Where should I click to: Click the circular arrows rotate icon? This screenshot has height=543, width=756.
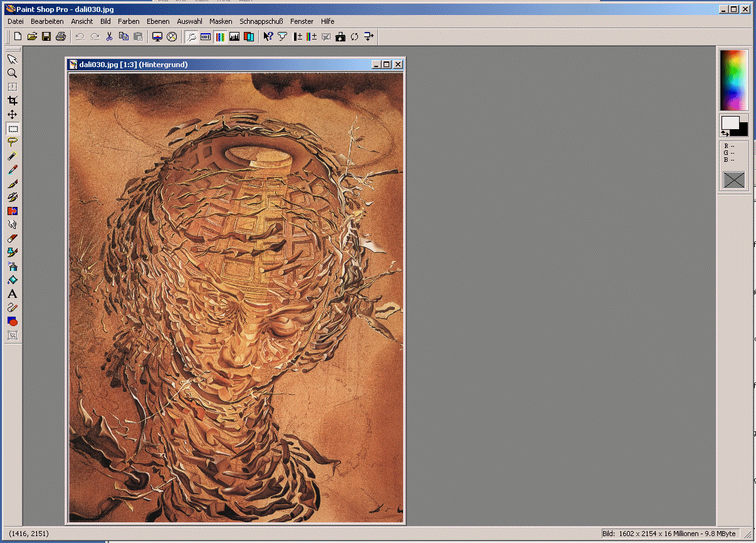355,36
